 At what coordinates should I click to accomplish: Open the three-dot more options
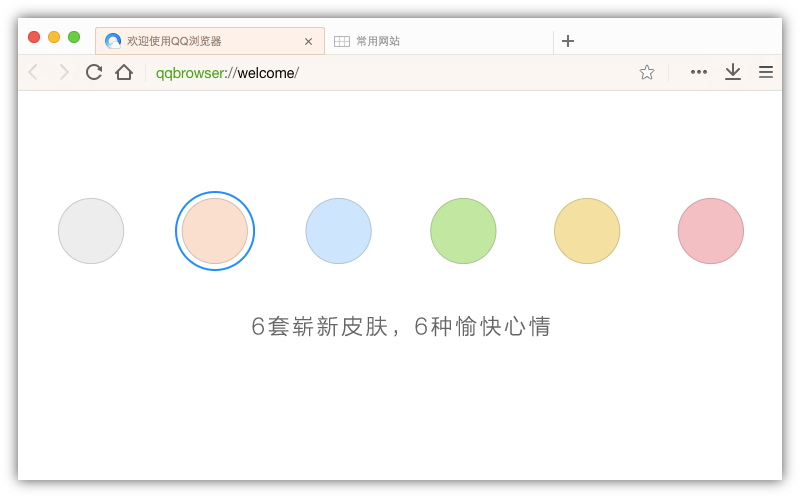tap(699, 72)
